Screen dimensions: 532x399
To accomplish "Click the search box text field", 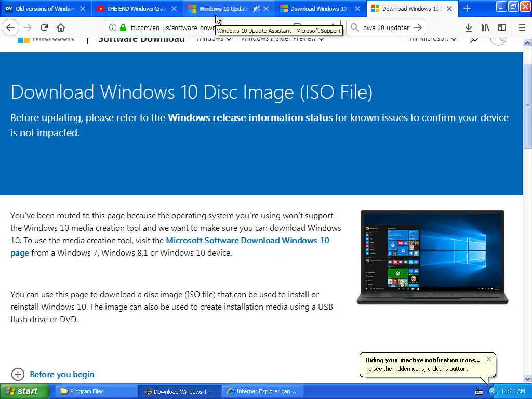I will [386, 28].
